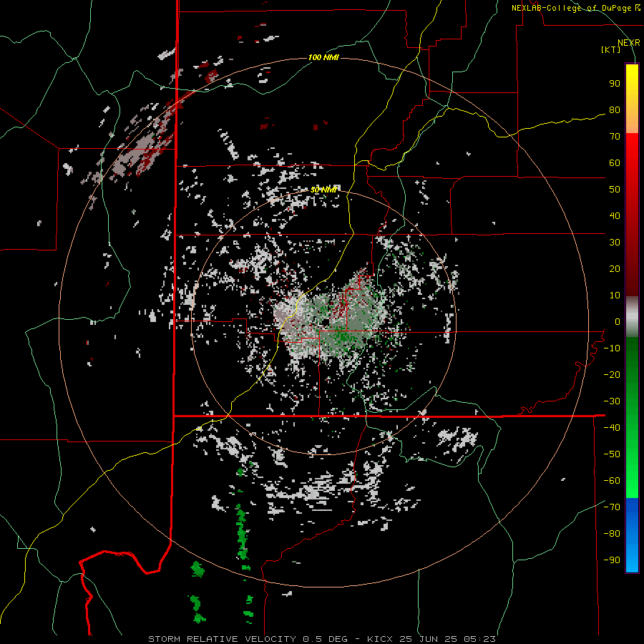Click the -40 value on the velocity scale
Screen dimensions: 644x644
point(612,428)
